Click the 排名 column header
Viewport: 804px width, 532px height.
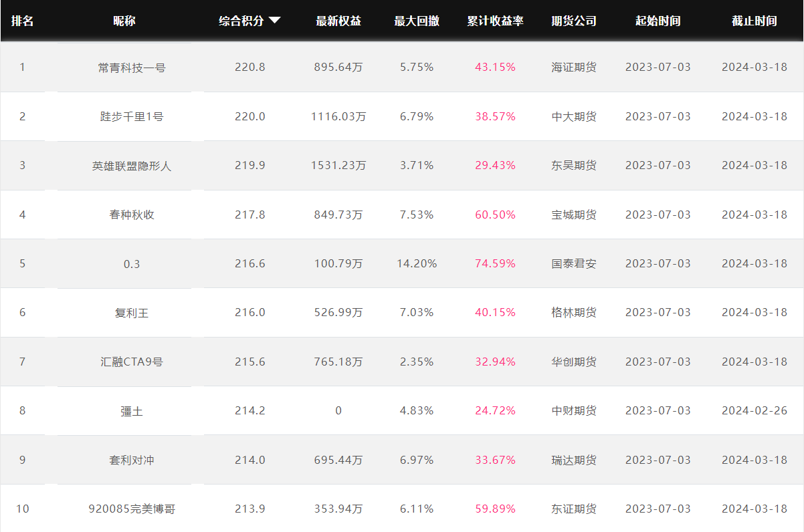pos(22,21)
